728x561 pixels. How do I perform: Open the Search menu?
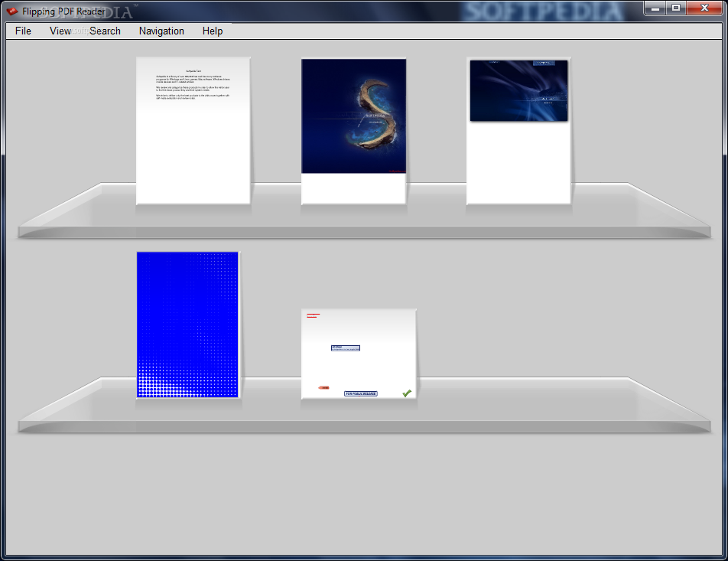[105, 31]
